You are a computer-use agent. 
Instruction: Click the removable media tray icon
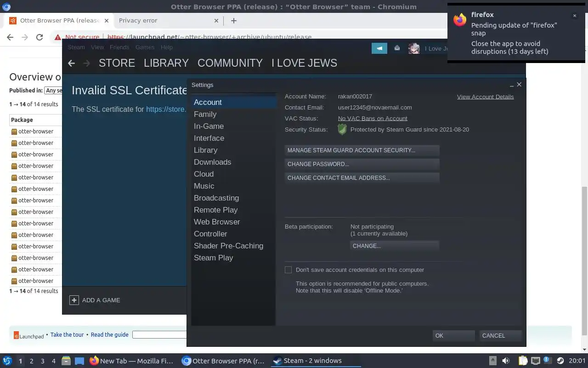point(492,361)
